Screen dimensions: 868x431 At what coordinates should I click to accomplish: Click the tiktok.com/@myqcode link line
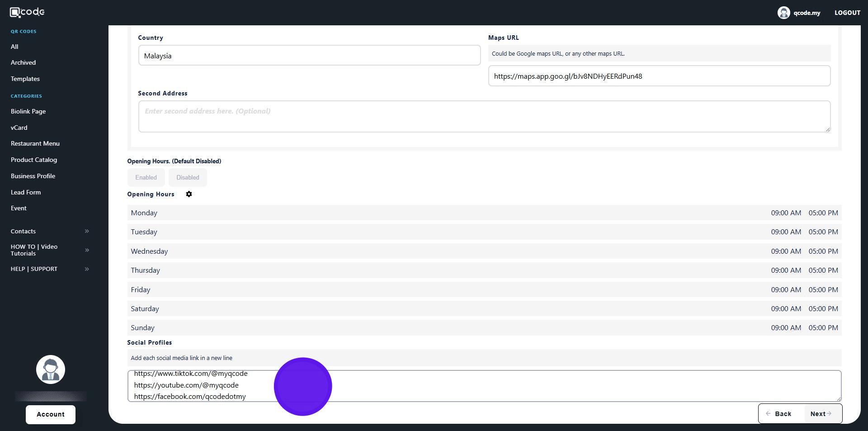191,374
